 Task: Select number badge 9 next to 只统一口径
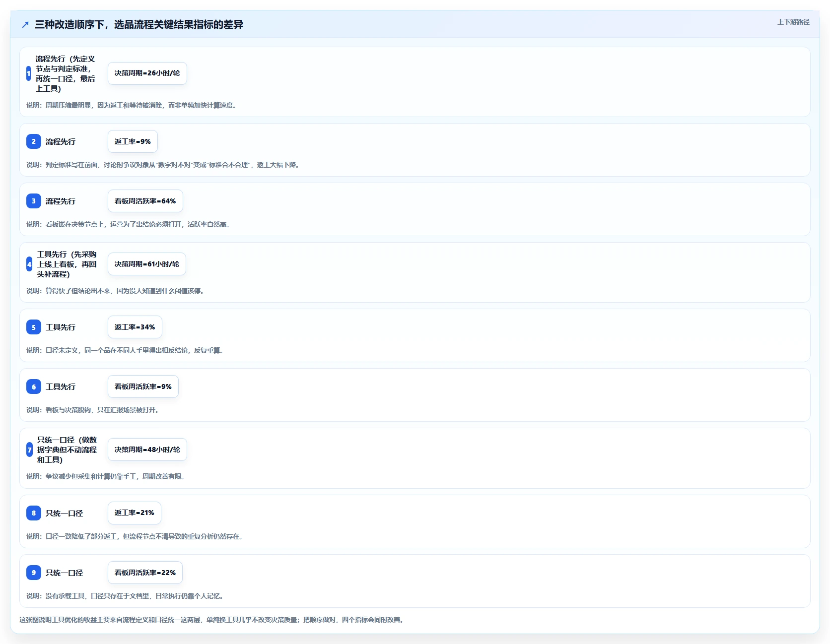[34, 573]
